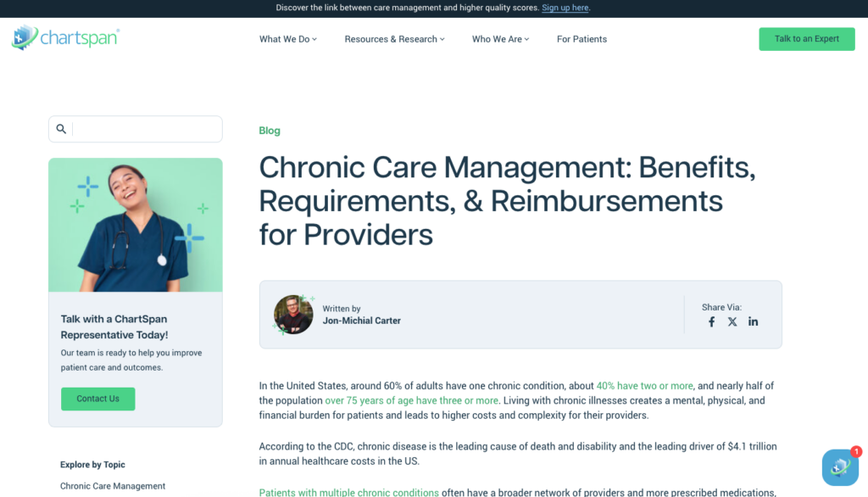The height and width of the screenshot is (497, 868).
Task: Expand the Resources & Research menu
Action: tap(394, 39)
